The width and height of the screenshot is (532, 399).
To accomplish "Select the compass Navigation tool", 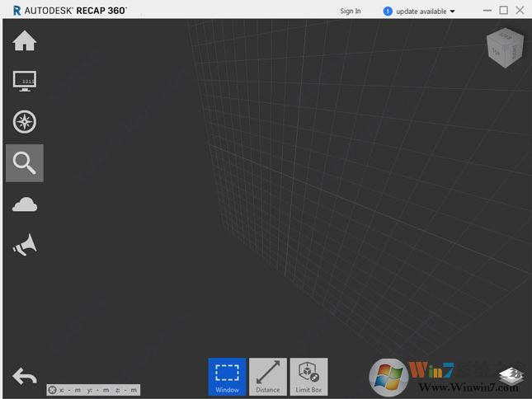I will point(25,123).
